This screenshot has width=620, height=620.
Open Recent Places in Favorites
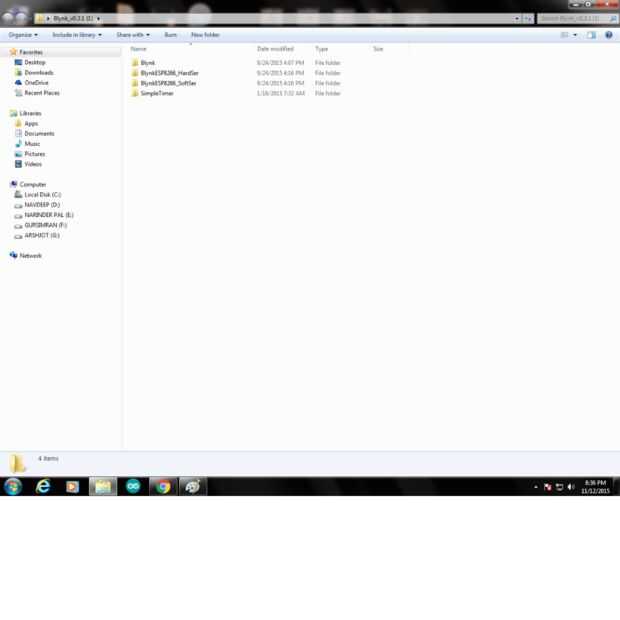(42, 93)
